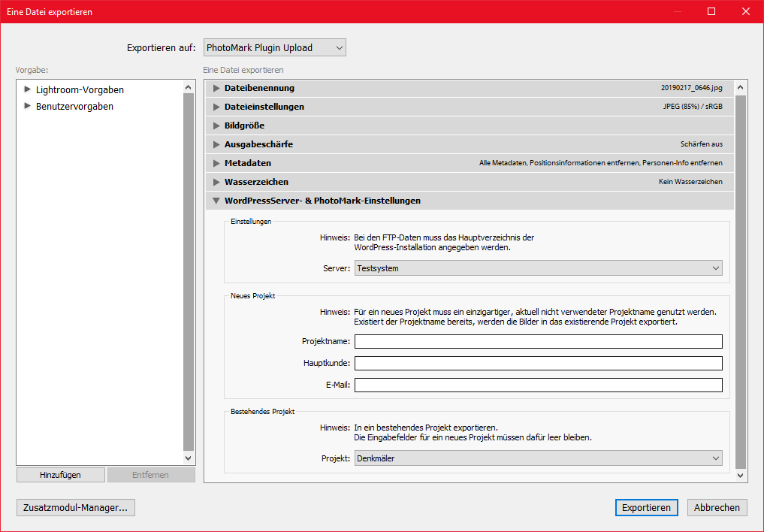Image resolution: width=764 pixels, height=532 pixels.
Task: Expand the Bildgröße section
Action: [x=217, y=125]
